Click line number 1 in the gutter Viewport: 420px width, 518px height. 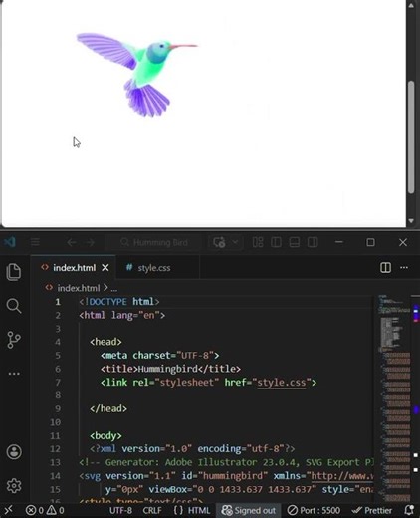point(58,302)
